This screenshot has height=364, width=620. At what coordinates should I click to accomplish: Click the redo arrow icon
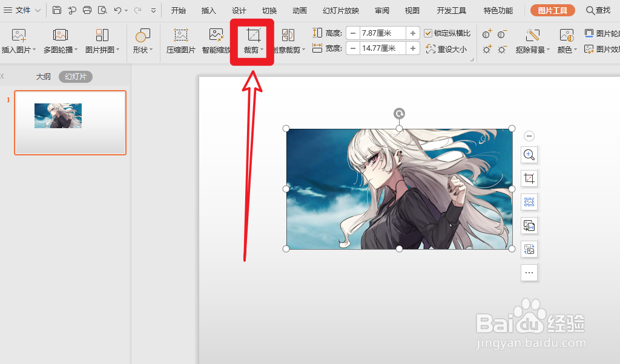(137, 10)
